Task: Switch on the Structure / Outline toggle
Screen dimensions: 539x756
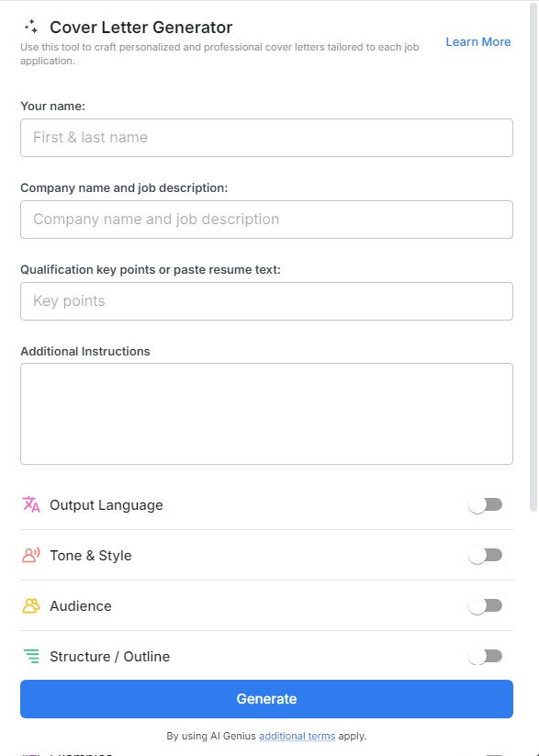Action: coord(485,656)
